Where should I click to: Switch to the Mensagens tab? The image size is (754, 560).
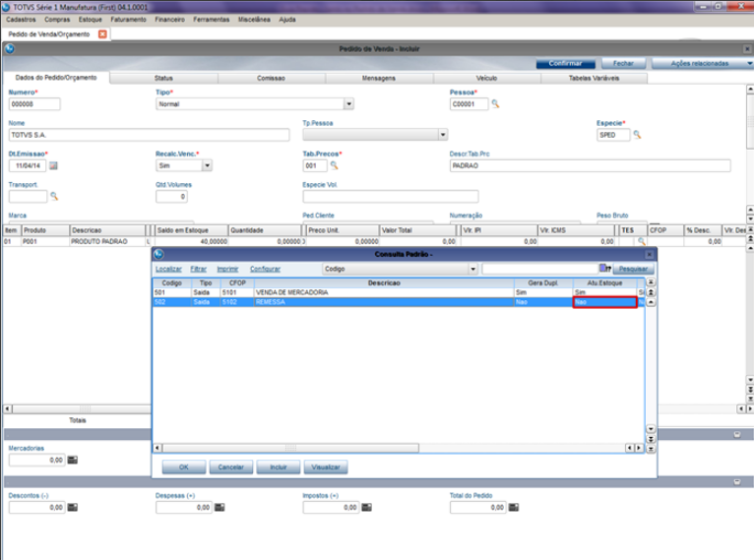click(x=379, y=78)
